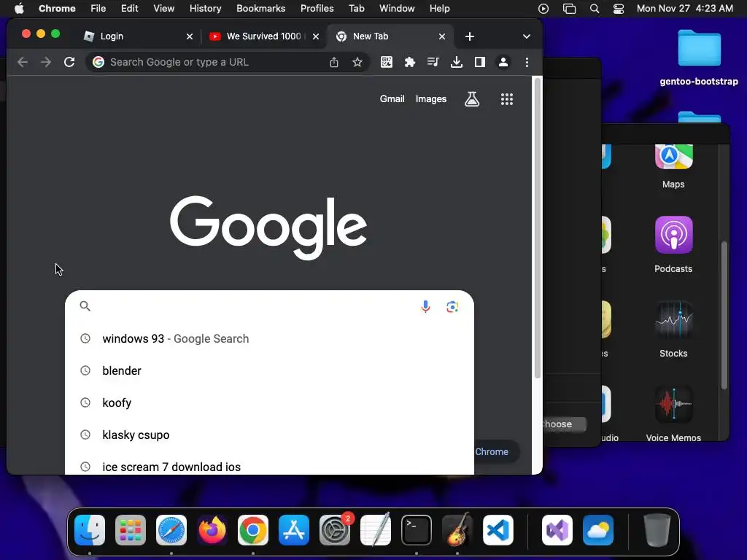
Task: Click the Chrome forward arrow
Action: point(46,62)
